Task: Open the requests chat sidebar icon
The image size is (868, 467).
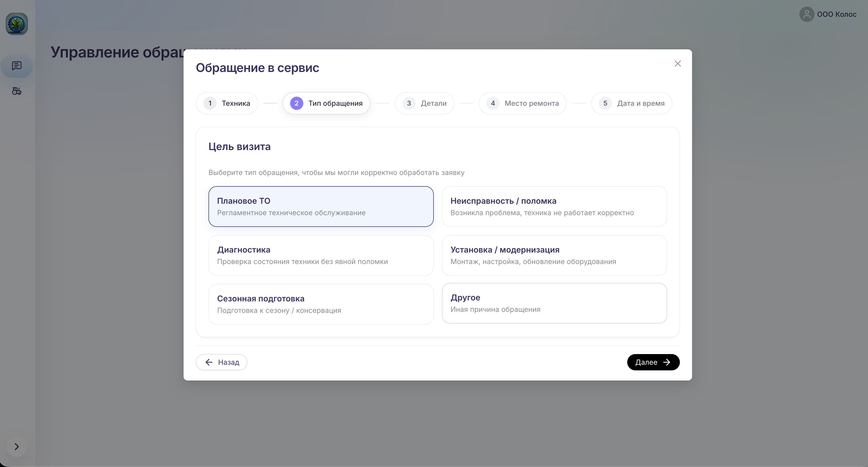Action: [17, 66]
